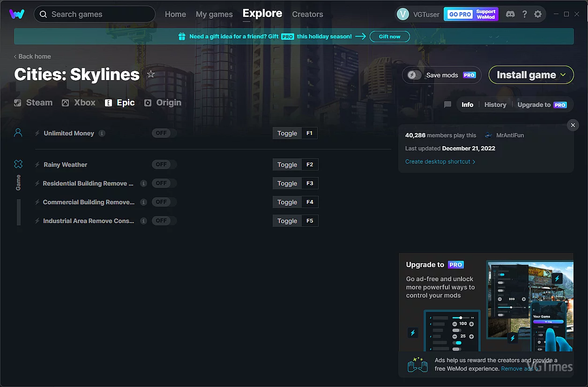Click the MrAntiFun creator icon

(x=489, y=135)
